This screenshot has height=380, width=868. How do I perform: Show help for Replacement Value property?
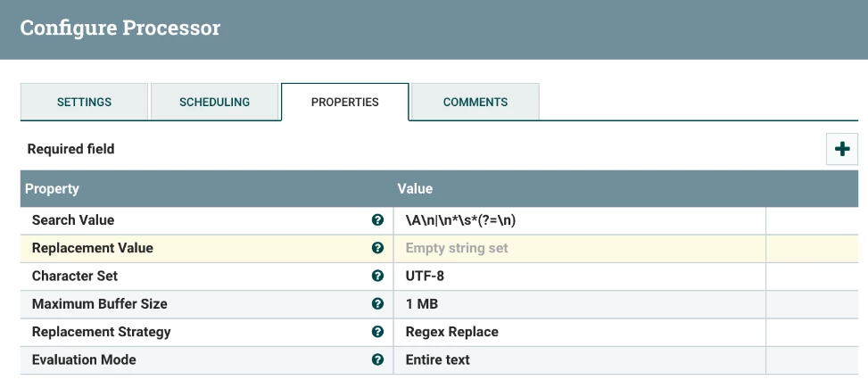coord(377,248)
